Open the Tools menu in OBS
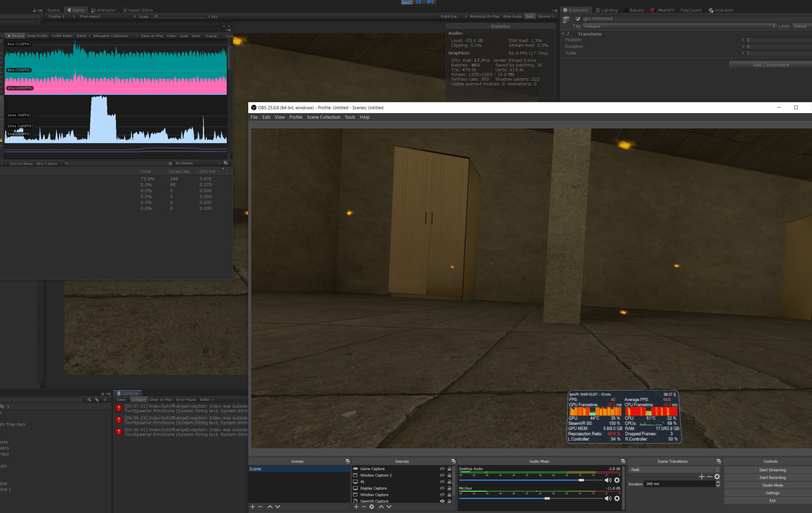Image resolution: width=812 pixels, height=513 pixels. pyautogui.click(x=350, y=117)
